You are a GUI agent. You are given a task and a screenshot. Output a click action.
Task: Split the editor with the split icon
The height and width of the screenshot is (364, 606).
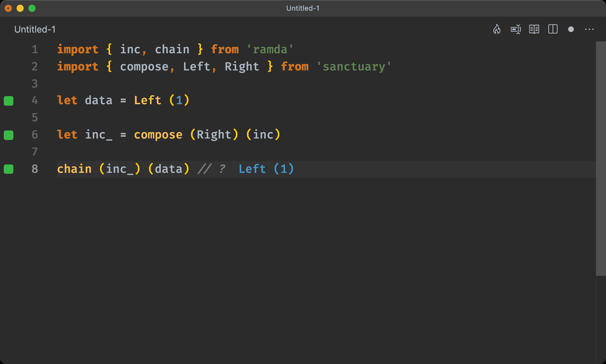553,29
